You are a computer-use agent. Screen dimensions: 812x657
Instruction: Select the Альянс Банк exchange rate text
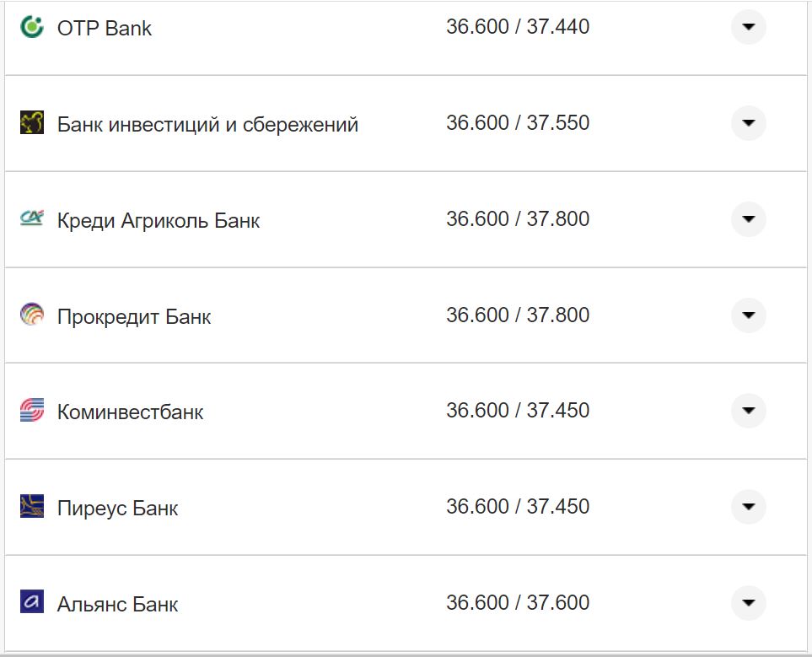tap(519, 602)
